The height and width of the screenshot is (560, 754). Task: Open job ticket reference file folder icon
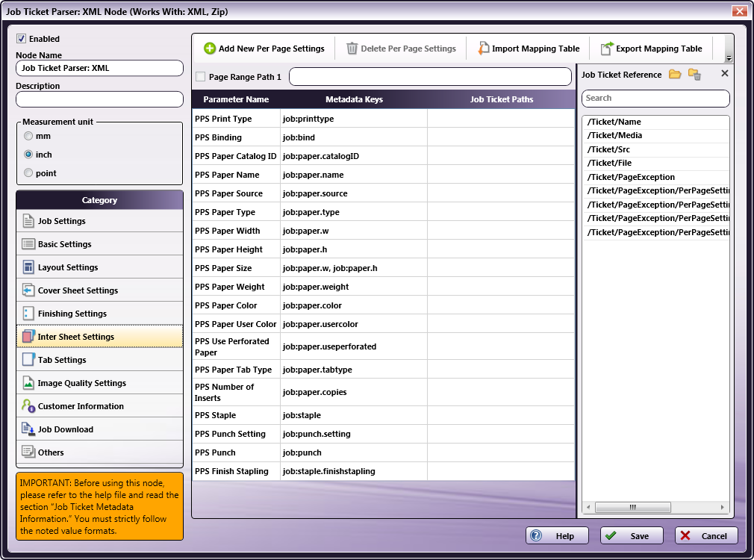(675, 74)
